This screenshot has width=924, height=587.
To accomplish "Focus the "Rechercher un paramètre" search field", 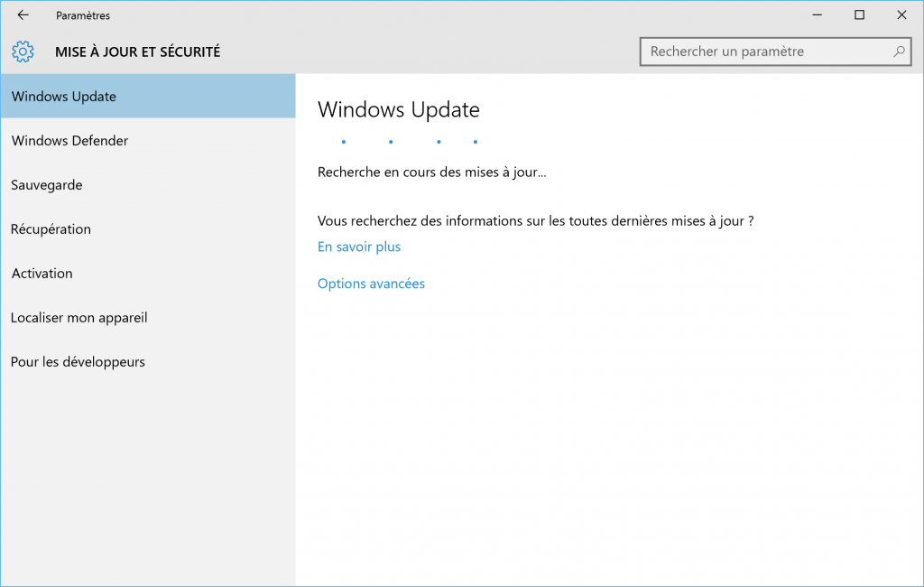I will tap(775, 51).
